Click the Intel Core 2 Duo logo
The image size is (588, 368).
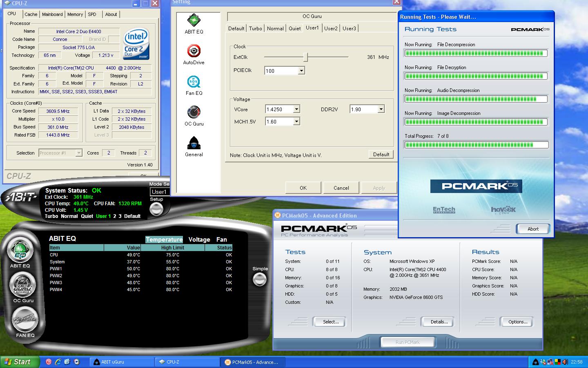pyautogui.click(x=136, y=44)
